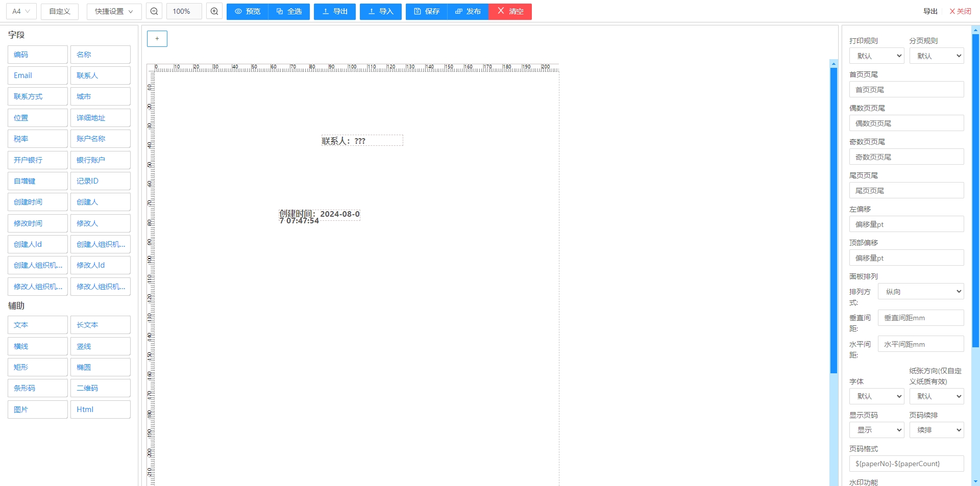Select the 竖线 vertical line helper

click(101, 346)
